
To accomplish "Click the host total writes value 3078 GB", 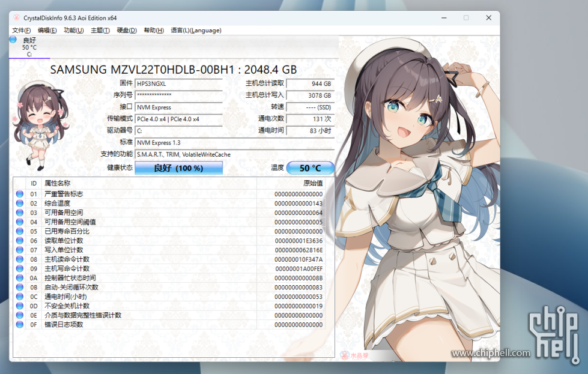I will [x=310, y=95].
